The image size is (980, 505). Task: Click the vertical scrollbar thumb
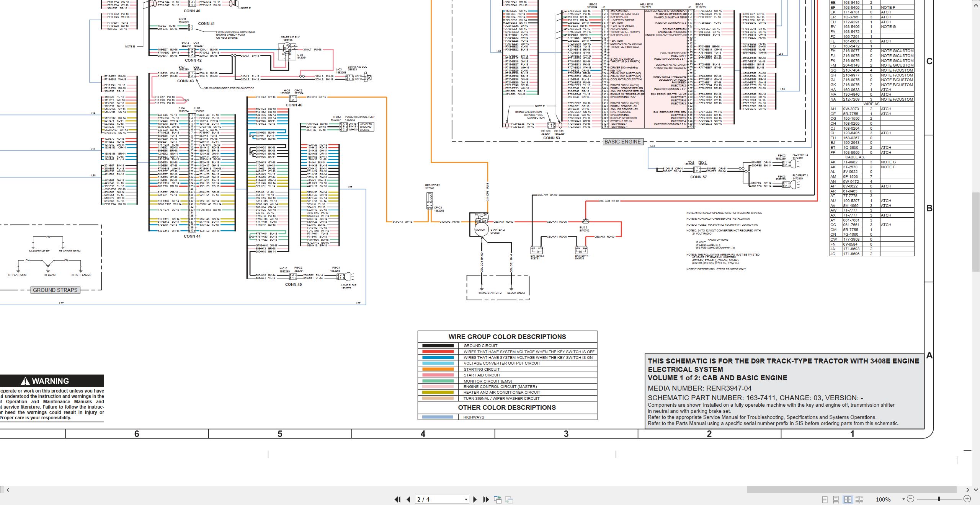976,231
